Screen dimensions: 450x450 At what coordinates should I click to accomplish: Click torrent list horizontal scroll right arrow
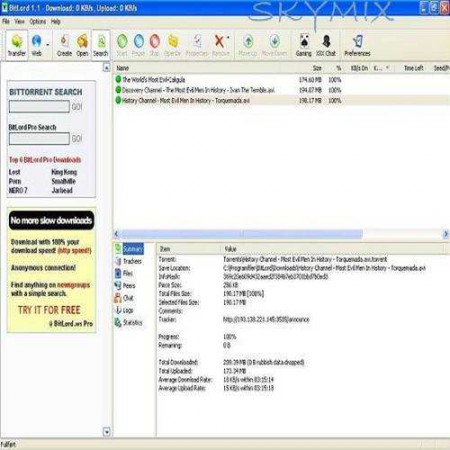click(x=446, y=234)
